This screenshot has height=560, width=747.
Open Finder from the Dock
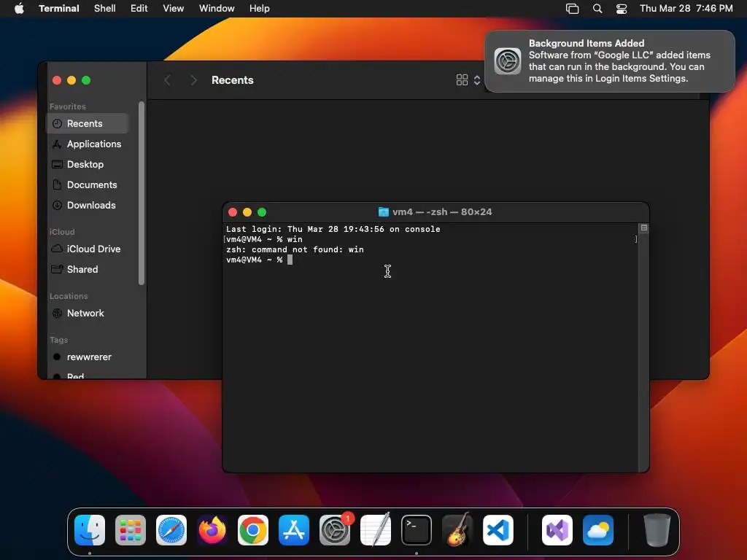pyautogui.click(x=90, y=530)
